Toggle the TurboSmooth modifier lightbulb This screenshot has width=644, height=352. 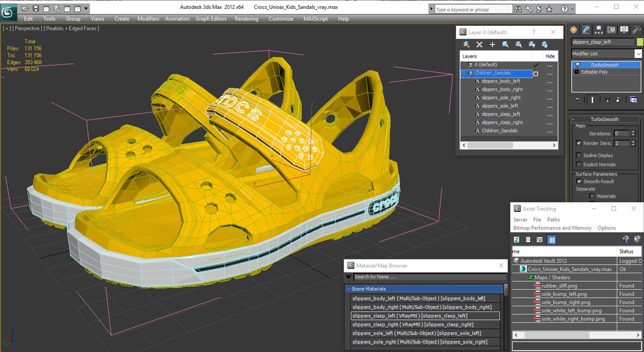point(577,65)
